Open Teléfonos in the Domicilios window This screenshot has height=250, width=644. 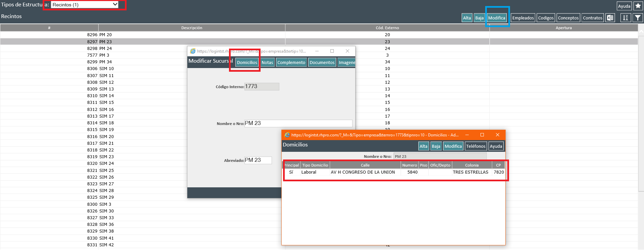475,146
